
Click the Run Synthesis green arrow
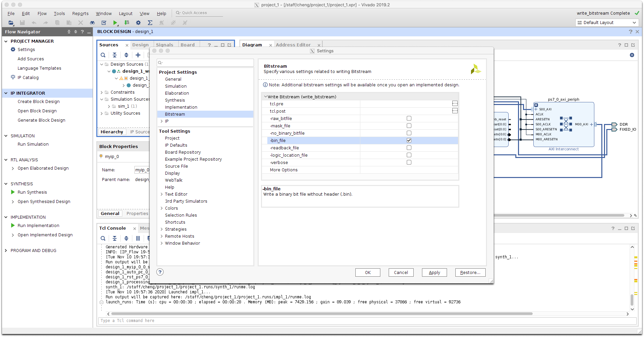[13, 192]
